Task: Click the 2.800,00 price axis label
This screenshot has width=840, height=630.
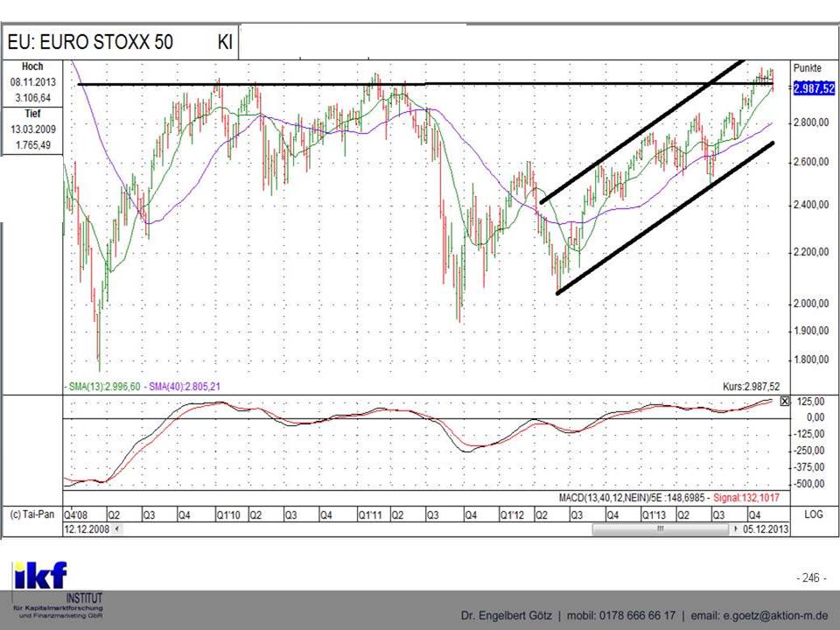Action: click(811, 122)
